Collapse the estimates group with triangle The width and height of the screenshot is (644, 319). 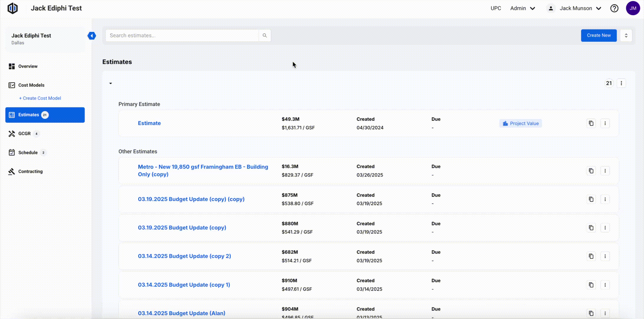click(111, 83)
